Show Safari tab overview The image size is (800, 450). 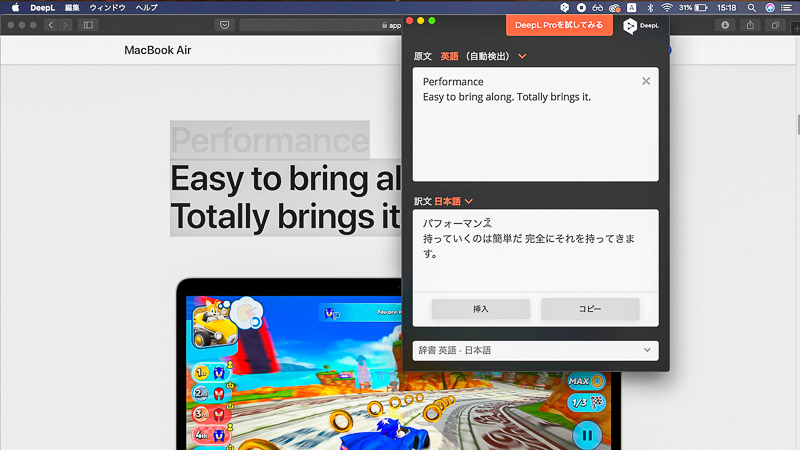[x=775, y=25]
